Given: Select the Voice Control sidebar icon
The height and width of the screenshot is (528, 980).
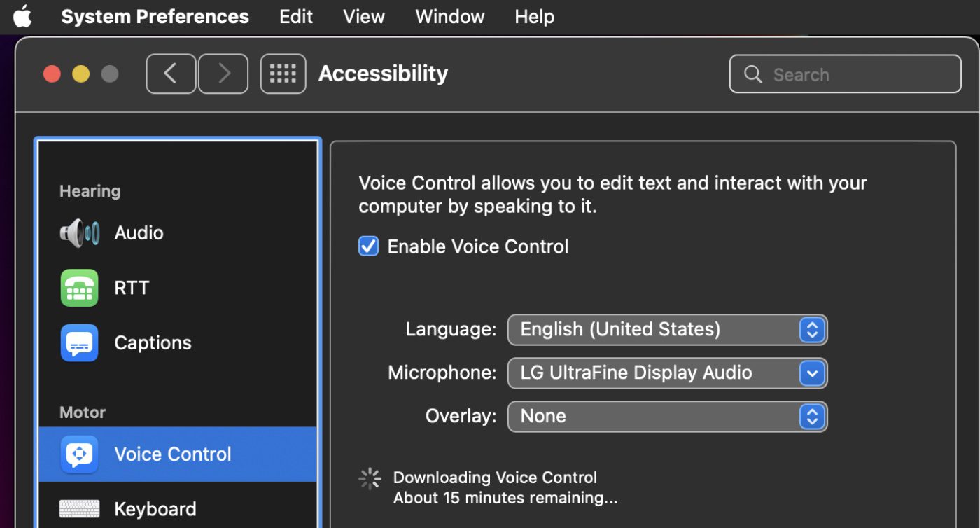Looking at the screenshot, I should point(79,454).
